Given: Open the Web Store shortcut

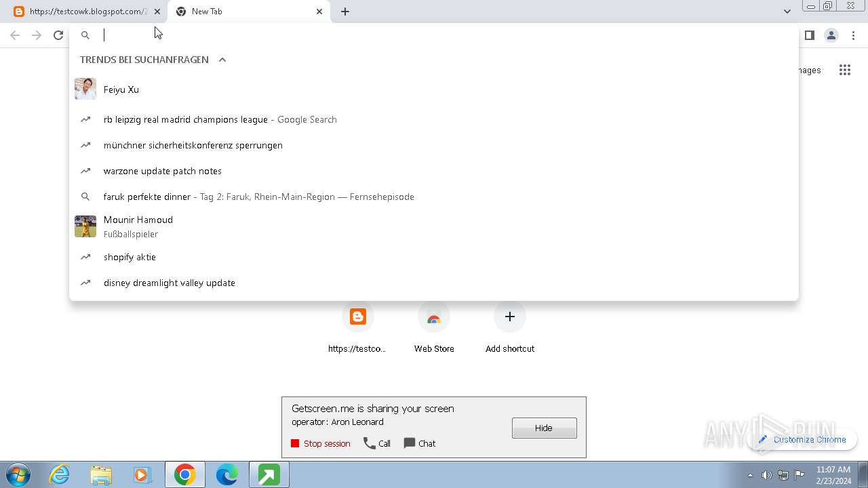Looking at the screenshot, I should (x=434, y=328).
